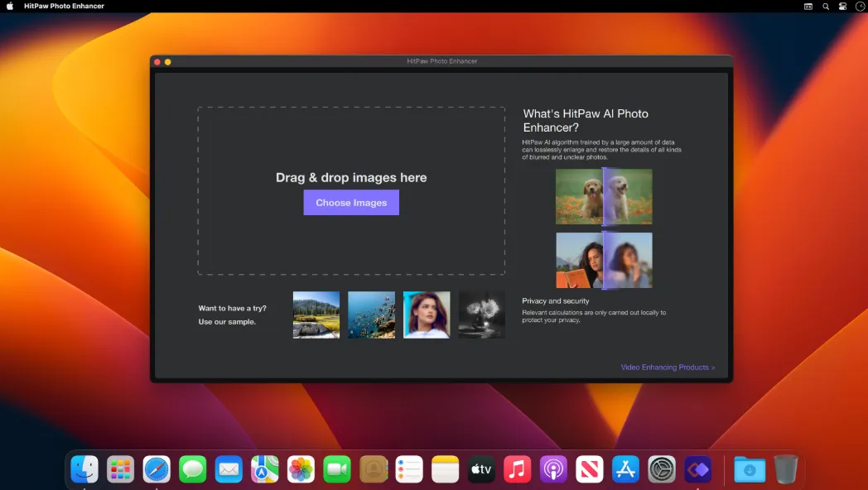This screenshot has width=868, height=490.
Task: Click the Choose Images button
Action: pos(351,203)
